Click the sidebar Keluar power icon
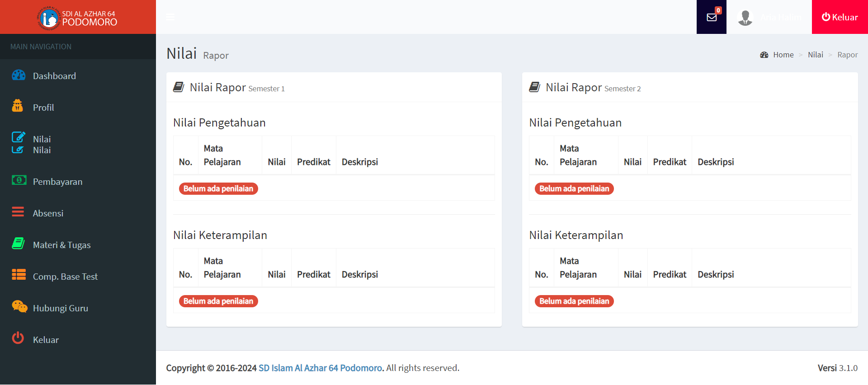The image size is (868, 385). (18, 338)
